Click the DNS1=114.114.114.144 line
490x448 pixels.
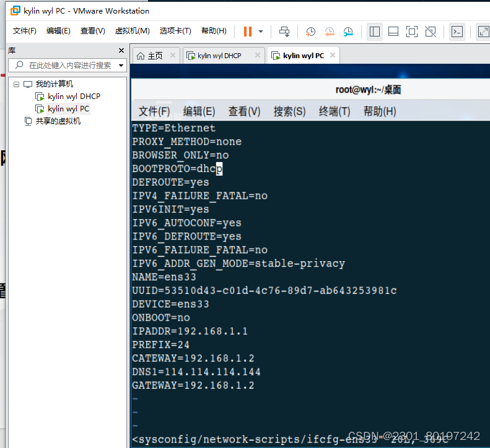[x=196, y=372]
